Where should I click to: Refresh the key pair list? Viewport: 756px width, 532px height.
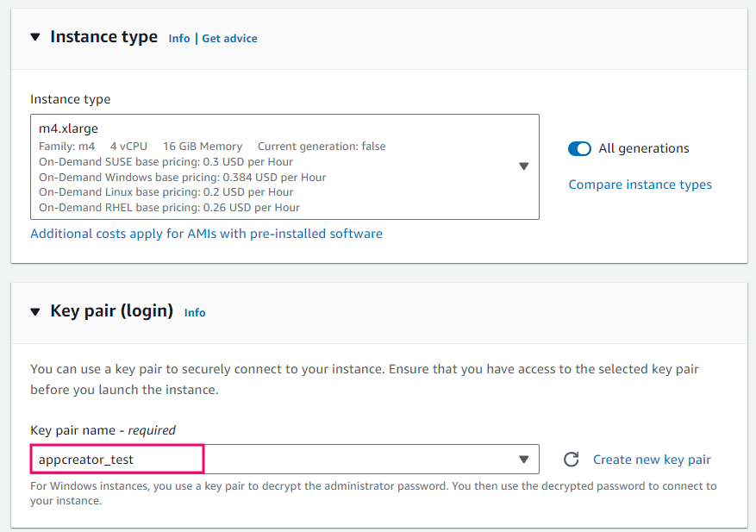(571, 460)
